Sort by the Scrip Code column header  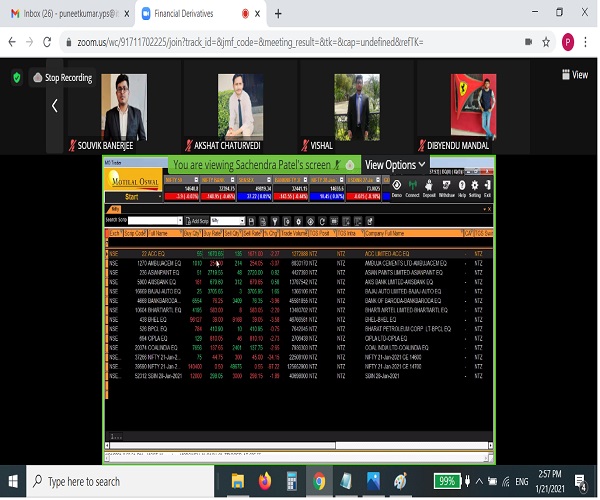pyautogui.click(x=135, y=233)
